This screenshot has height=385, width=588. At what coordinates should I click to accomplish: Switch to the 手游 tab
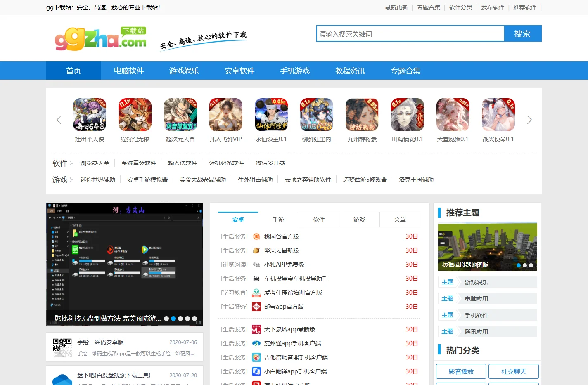click(x=279, y=220)
